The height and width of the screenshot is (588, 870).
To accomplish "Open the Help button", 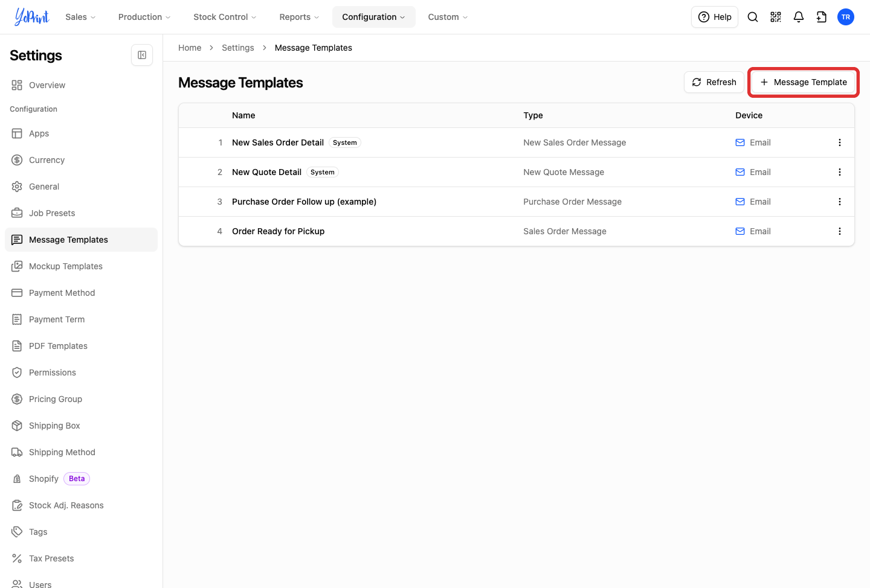I will point(715,17).
